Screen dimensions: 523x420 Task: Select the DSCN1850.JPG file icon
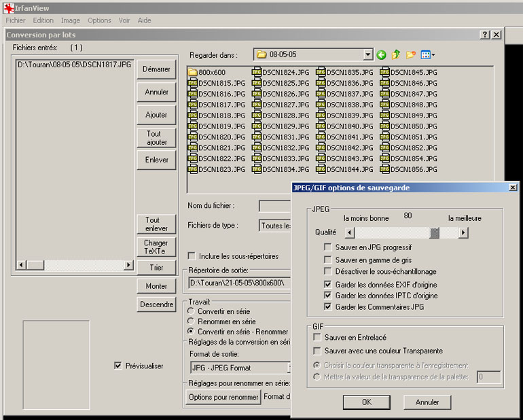click(384, 126)
